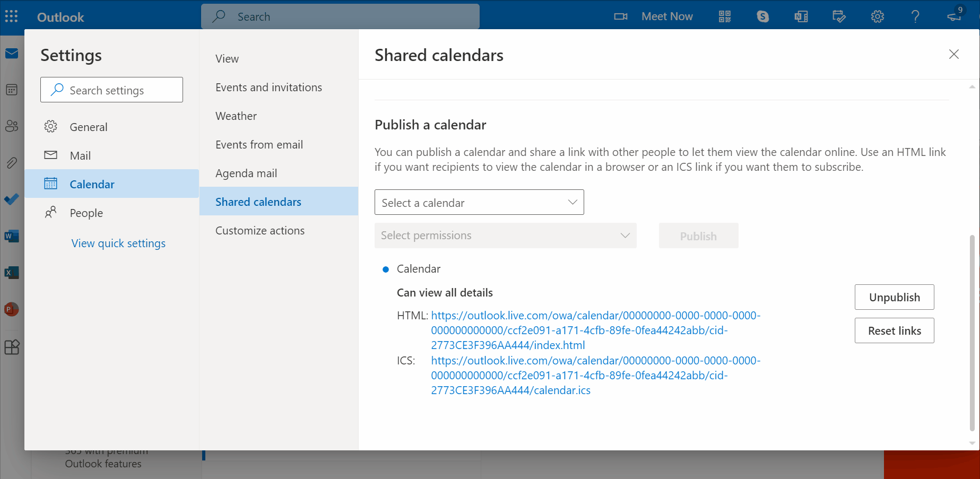Screen dimensions: 980x479
Task: Click the 'Publish a calendar' heading
Action: point(430,125)
